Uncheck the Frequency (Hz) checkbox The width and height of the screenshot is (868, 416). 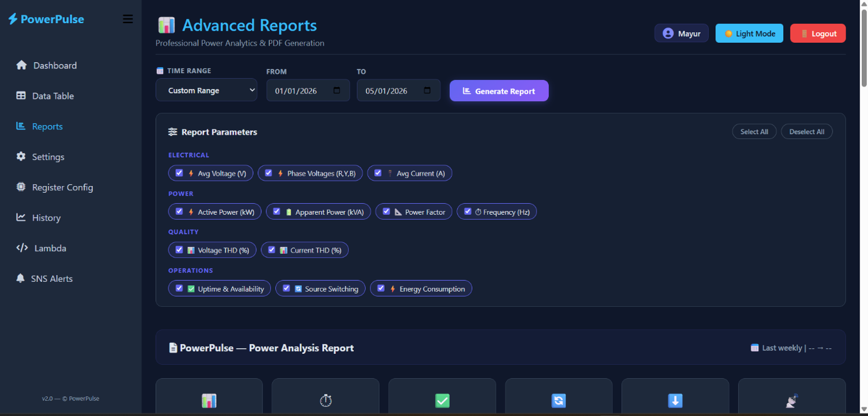[468, 212]
